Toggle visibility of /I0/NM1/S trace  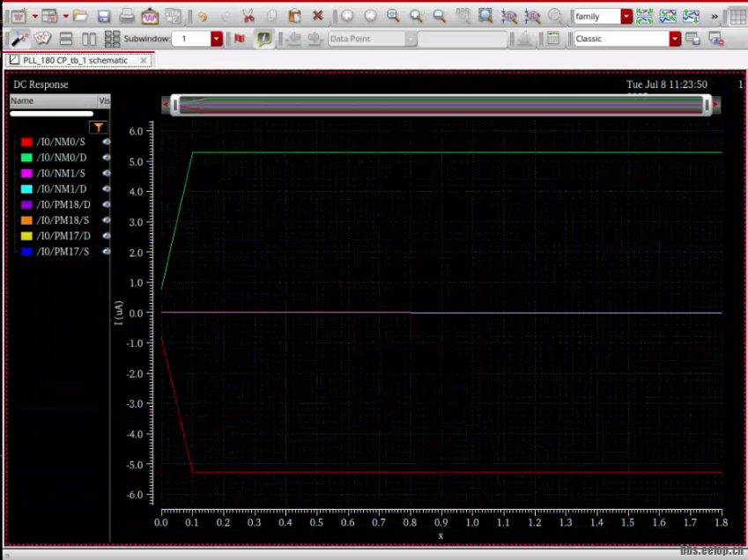[106, 173]
